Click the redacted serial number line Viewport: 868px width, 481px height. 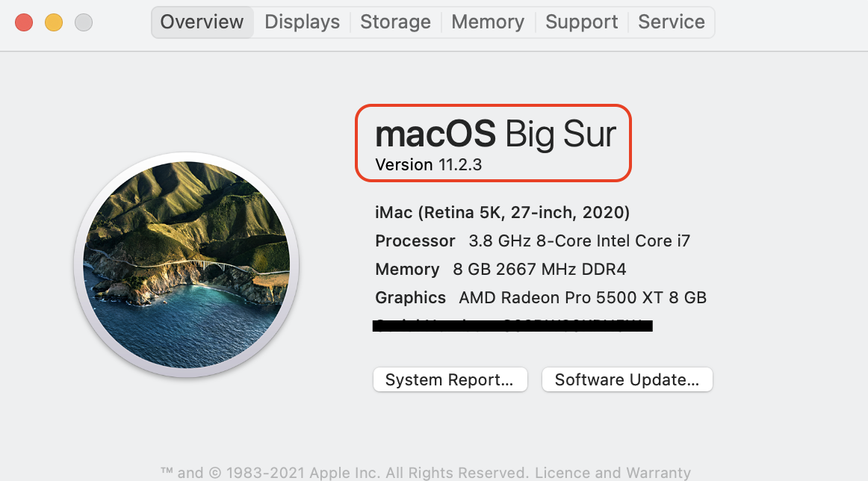click(x=512, y=326)
